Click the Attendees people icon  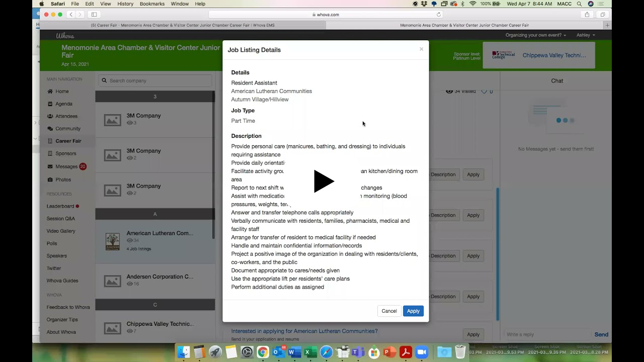pos(50,116)
